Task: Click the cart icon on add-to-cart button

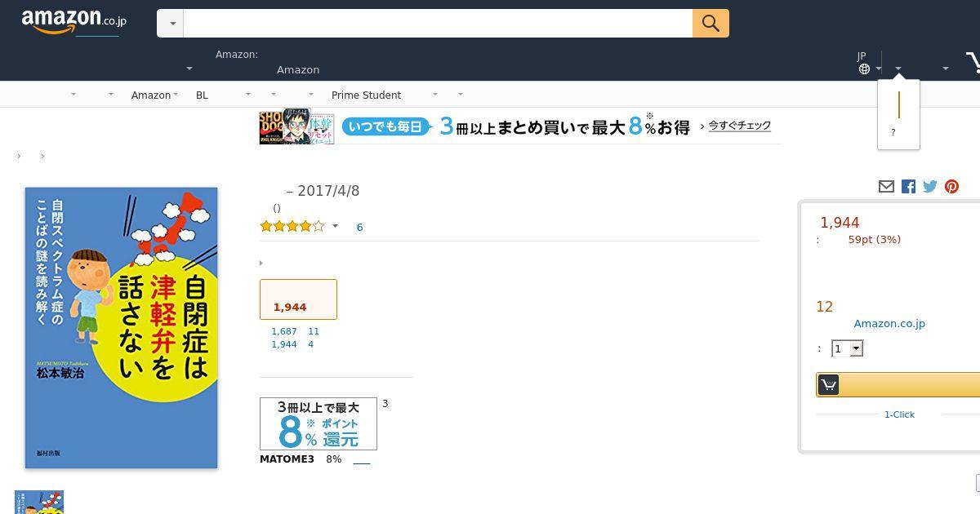Action: 828,384
